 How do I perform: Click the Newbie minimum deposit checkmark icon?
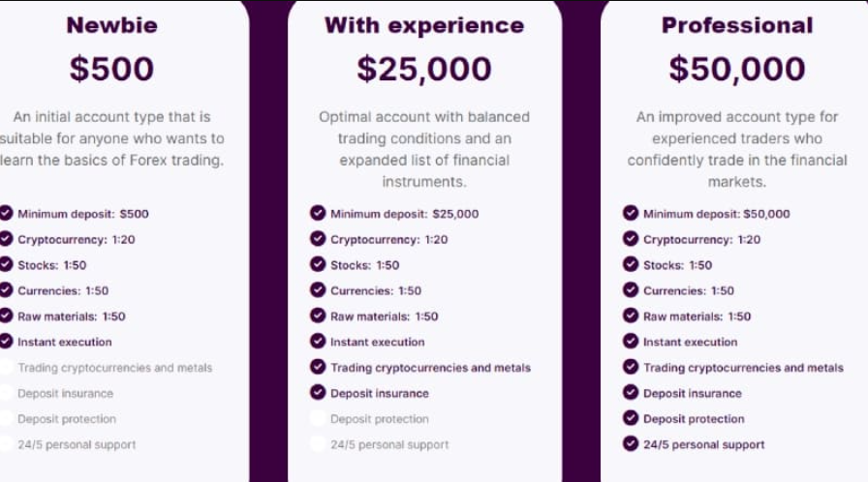(x=7, y=214)
